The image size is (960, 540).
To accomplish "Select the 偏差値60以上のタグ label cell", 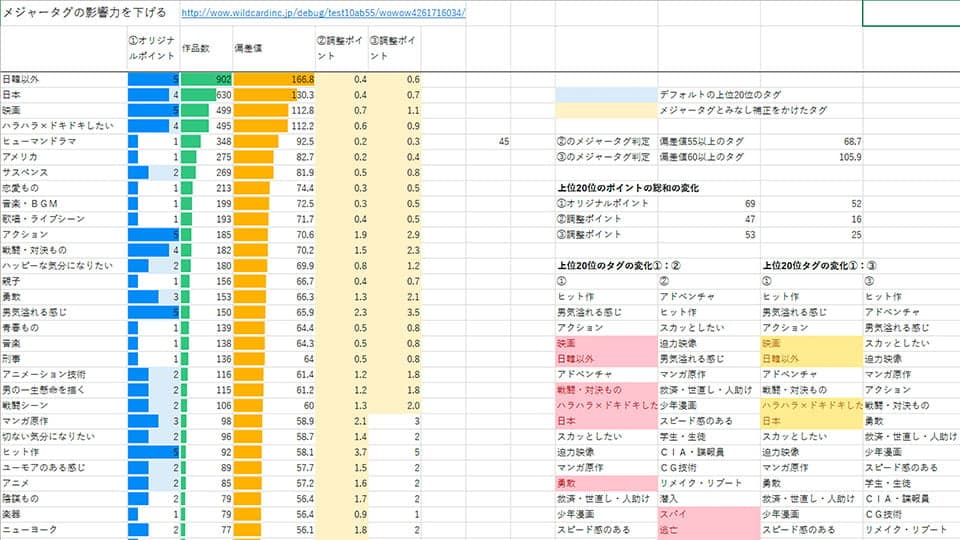I will 707,157.
